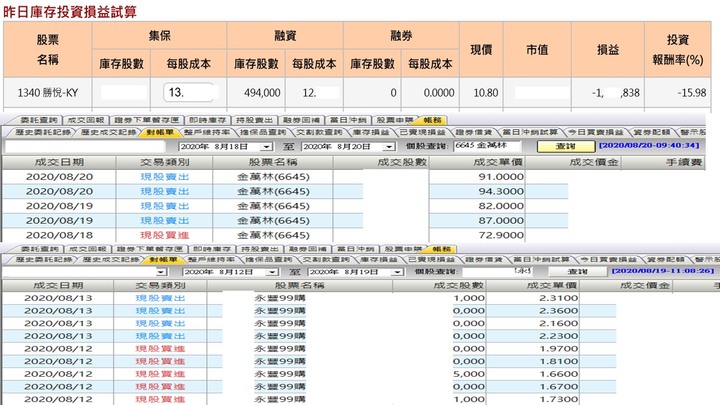
Task: Click 成交日期 column header in the 金萬林 table
Action: 59,162
